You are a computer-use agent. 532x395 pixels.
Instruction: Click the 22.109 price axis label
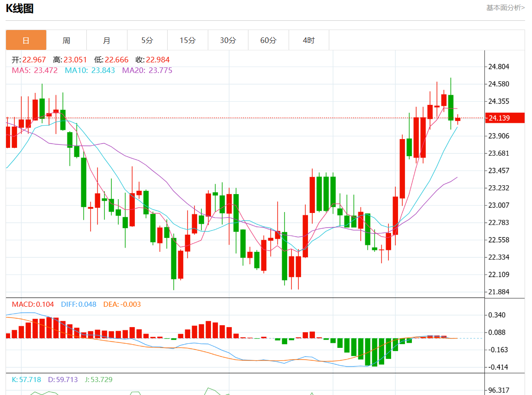[498, 274]
